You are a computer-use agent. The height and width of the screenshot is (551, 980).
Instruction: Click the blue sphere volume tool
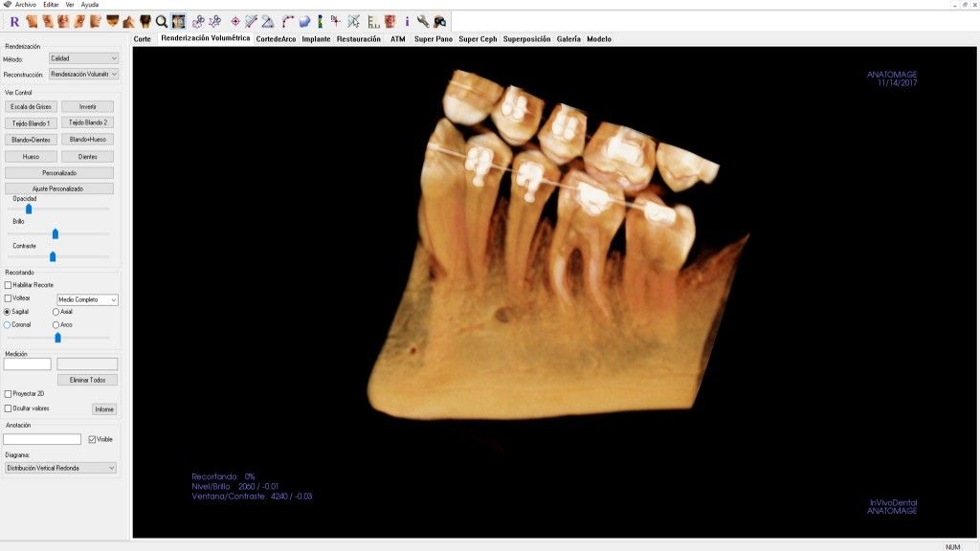pyautogui.click(x=304, y=21)
